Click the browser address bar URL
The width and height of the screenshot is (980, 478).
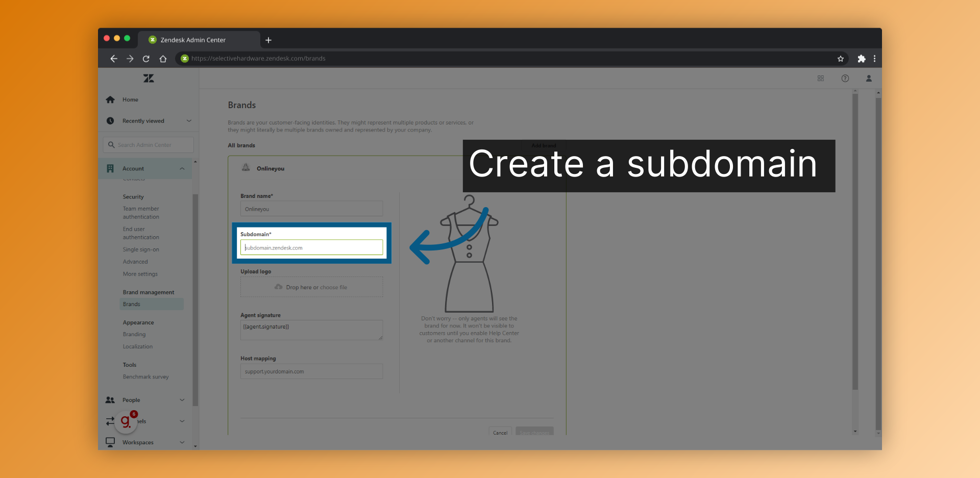tap(258, 59)
